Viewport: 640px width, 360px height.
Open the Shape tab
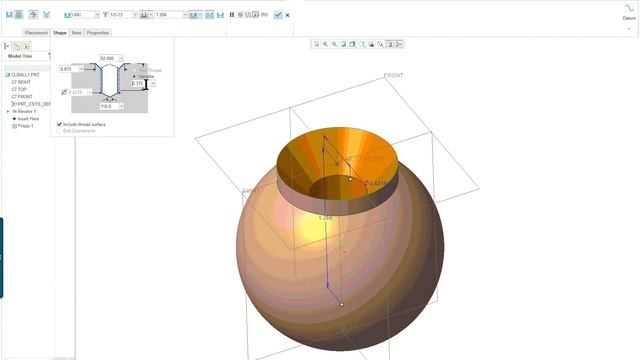(60, 33)
